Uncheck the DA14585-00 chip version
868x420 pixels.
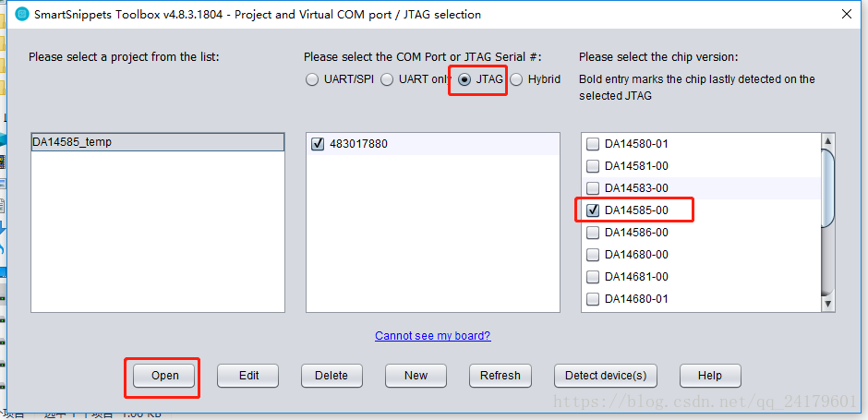[593, 210]
